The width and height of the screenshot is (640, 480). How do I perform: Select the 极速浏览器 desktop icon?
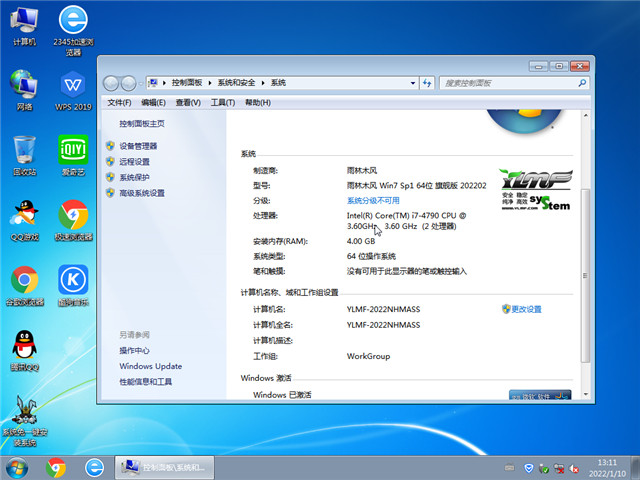click(73, 220)
